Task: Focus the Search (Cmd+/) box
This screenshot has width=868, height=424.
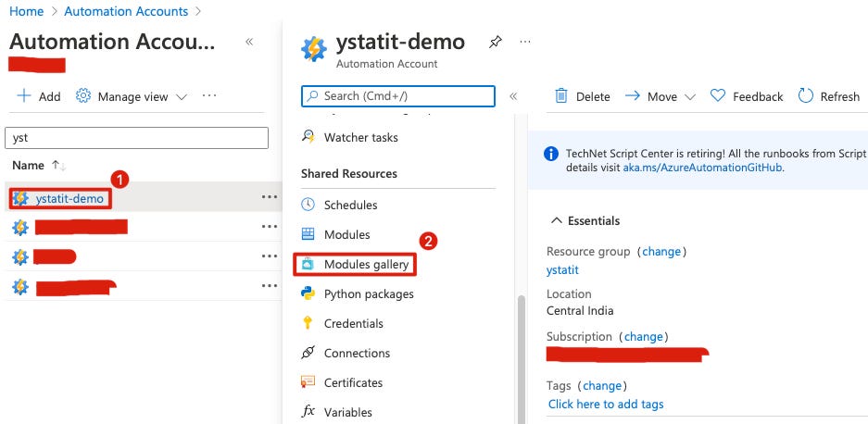Action: pos(398,95)
